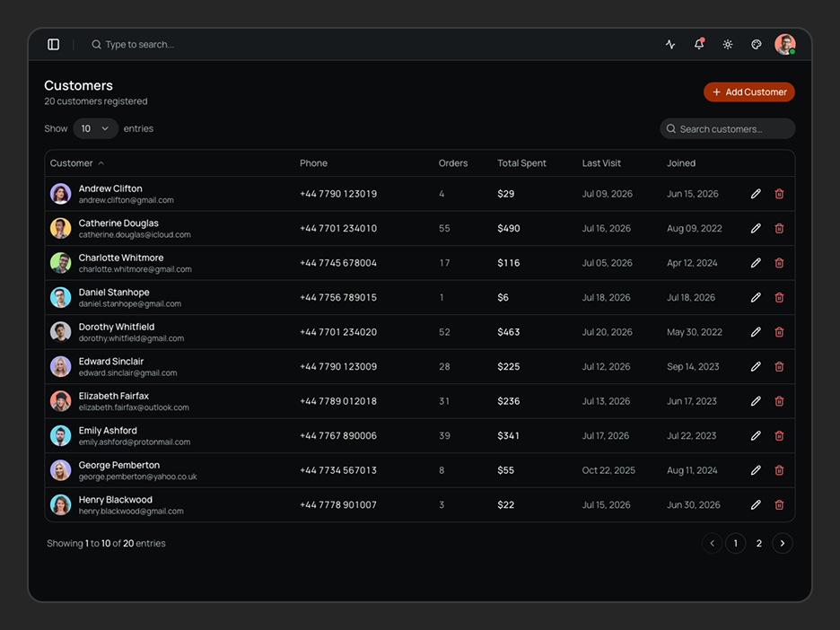Click phone number +44 7767 890006
The height and width of the screenshot is (630, 840).
[338, 435]
